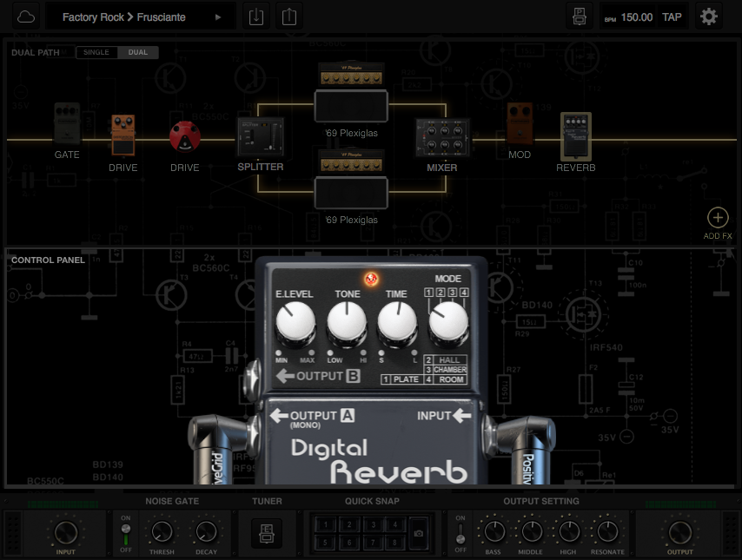
Task: Click Add FX plus button
Action: (x=718, y=218)
